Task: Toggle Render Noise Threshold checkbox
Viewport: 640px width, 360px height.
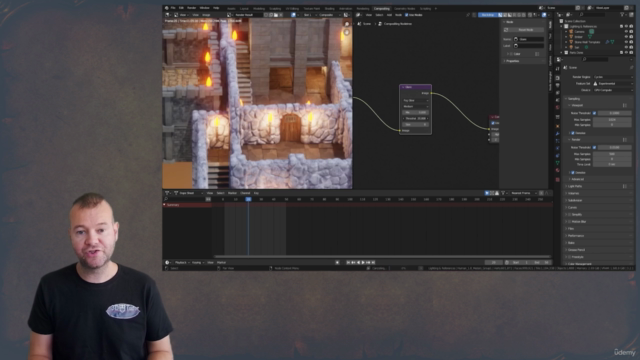Action: (594, 147)
